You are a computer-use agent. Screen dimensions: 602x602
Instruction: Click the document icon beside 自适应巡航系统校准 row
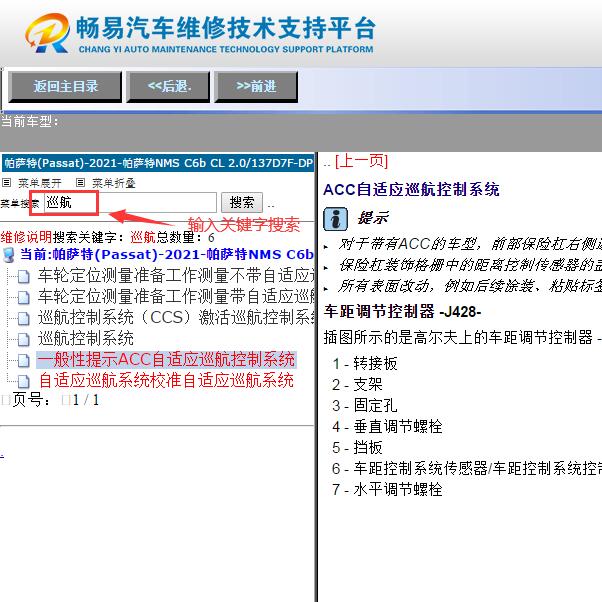pos(23,382)
